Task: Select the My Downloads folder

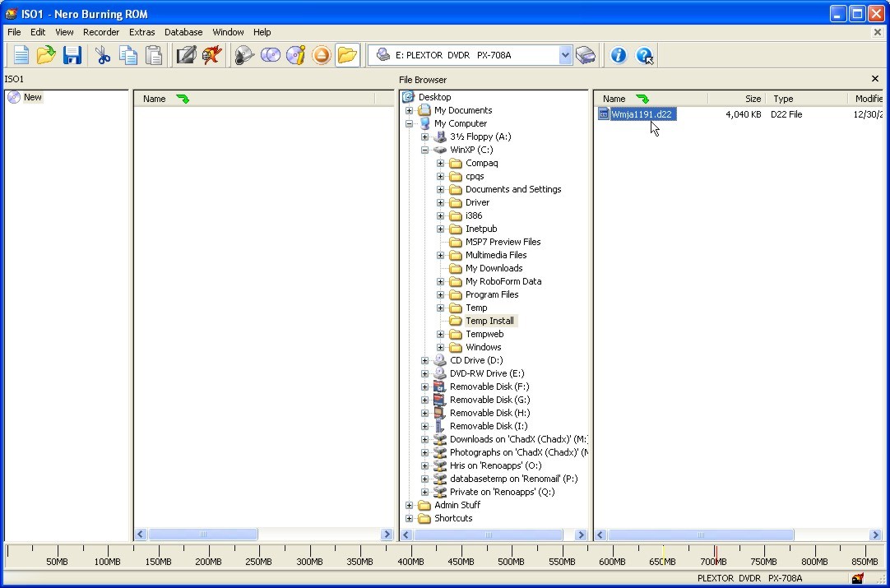Action: click(494, 268)
